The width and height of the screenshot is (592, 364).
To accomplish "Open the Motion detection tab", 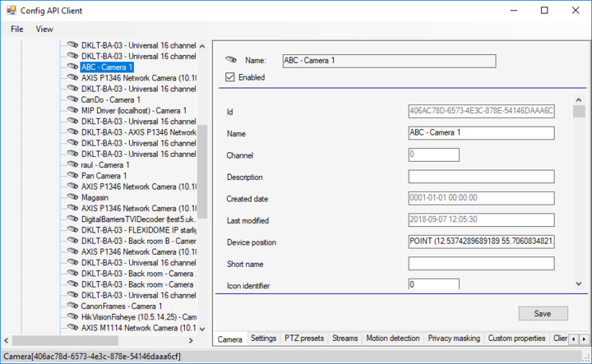I will (x=392, y=338).
